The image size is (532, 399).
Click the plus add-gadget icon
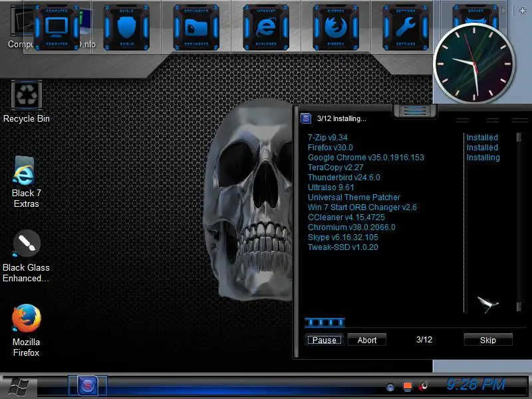523,11
